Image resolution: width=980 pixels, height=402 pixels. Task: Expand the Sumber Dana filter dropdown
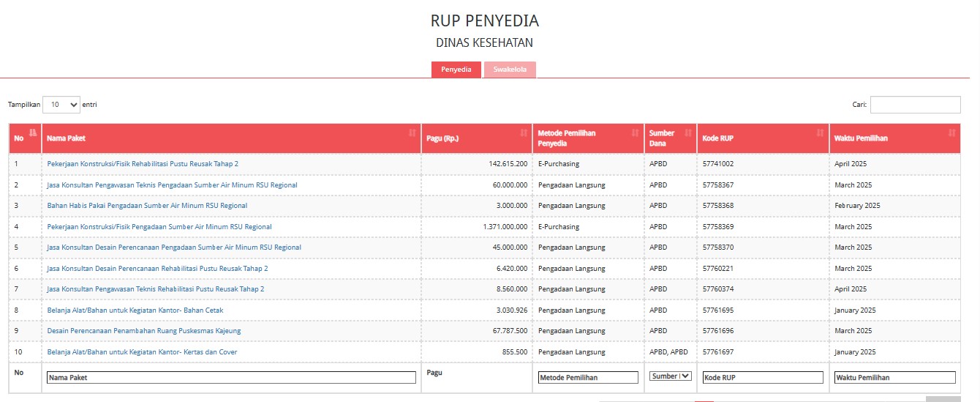pyautogui.click(x=670, y=376)
